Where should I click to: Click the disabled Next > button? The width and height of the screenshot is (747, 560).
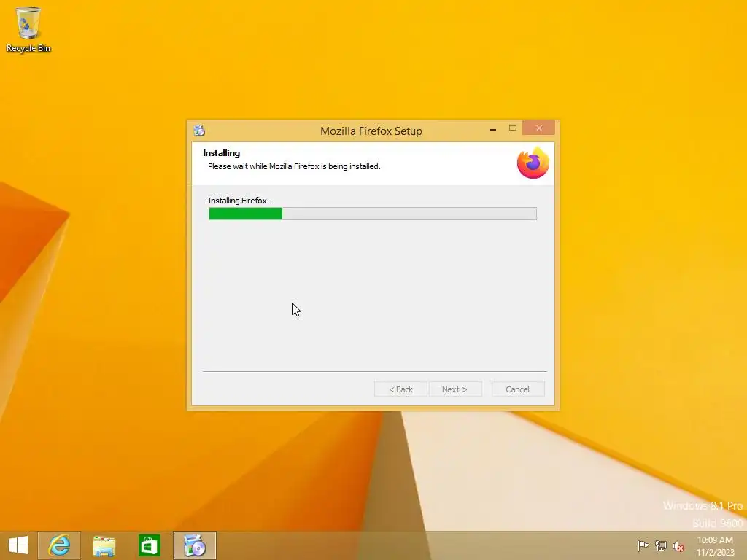455,389
